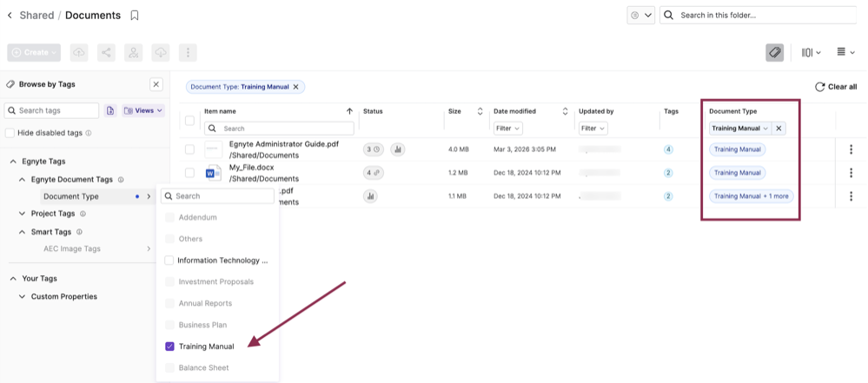
Task: Click the Addendum tag option
Action: click(x=197, y=217)
